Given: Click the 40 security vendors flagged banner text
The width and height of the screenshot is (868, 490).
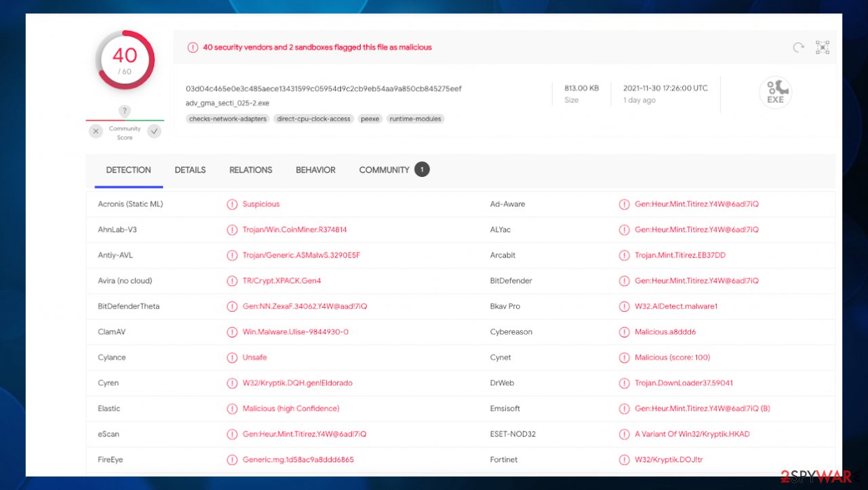Looking at the screenshot, I should pyautogui.click(x=317, y=47).
